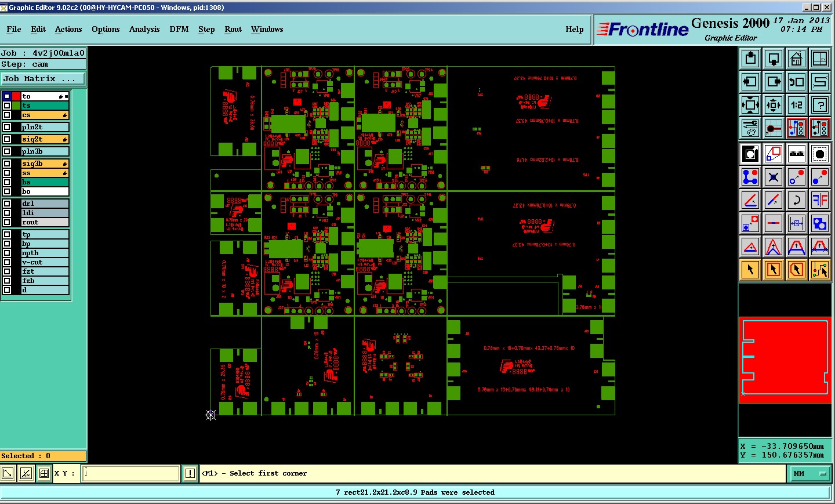Viewport: 835px width, 504px height.
Task: Click the XY coordinate input field
Action: pos(131,473)
